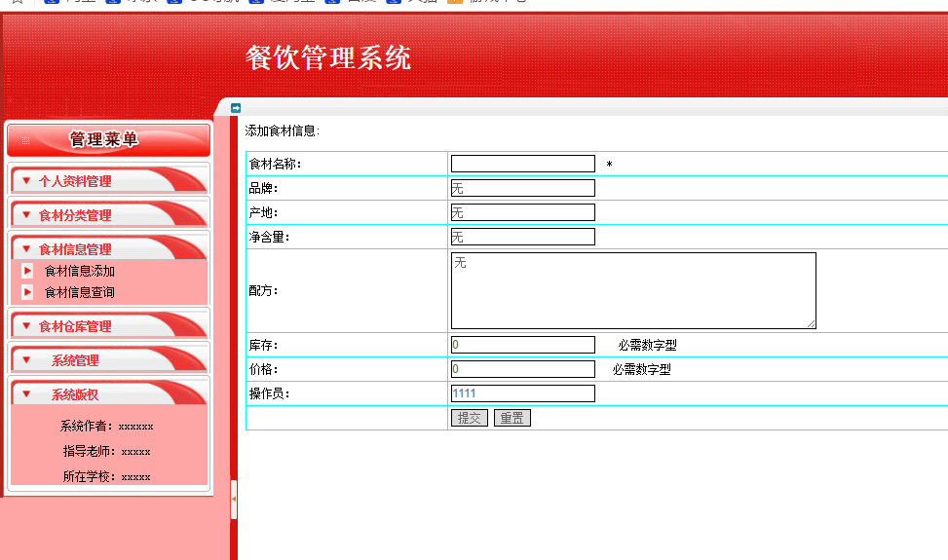948x560 pixels.
Task: Open the 系统版权 menu section
Action: point(109,394)
